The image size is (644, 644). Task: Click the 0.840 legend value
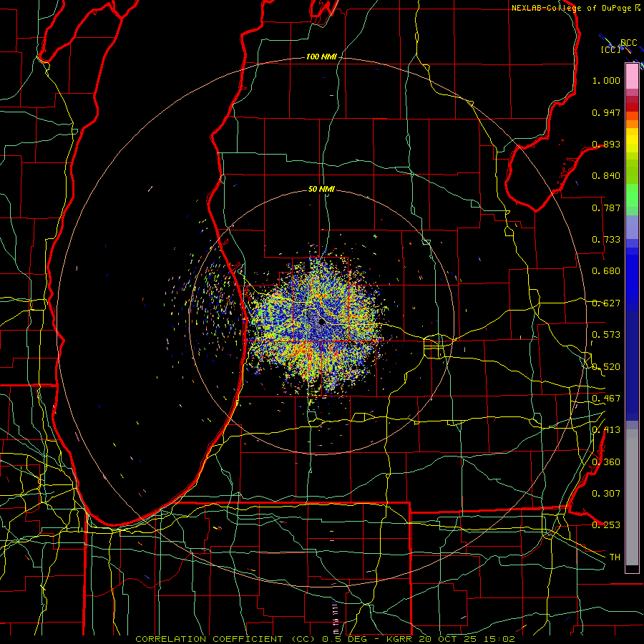(x=606, y=176)
